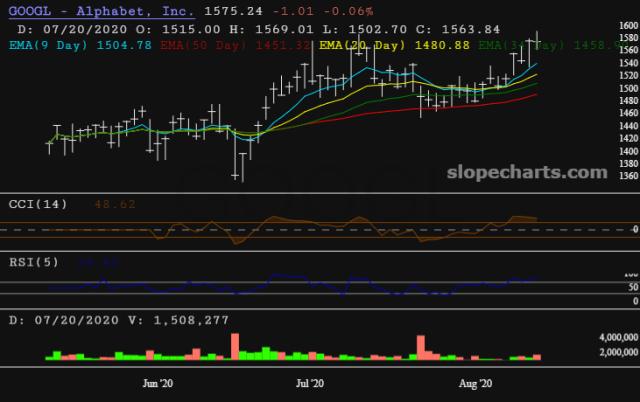640x402 pixels.
Task: Click the last candlestick near 1580
Action: [538, 42]
